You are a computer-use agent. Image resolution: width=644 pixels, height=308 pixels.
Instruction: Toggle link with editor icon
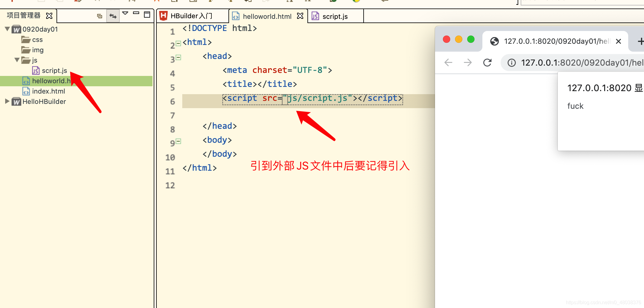click(x=113, y=16)
